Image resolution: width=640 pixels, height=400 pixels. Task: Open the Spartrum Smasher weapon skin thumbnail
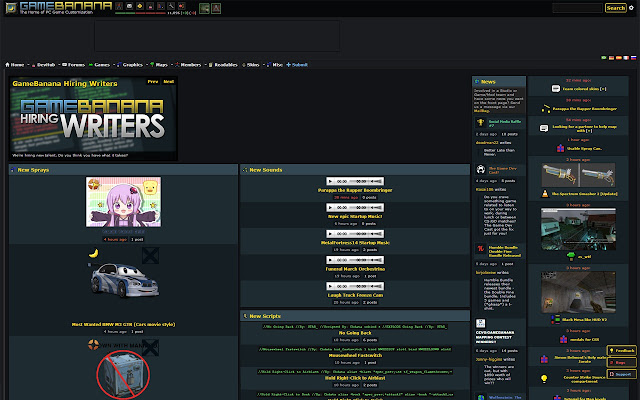pos(578,175)
